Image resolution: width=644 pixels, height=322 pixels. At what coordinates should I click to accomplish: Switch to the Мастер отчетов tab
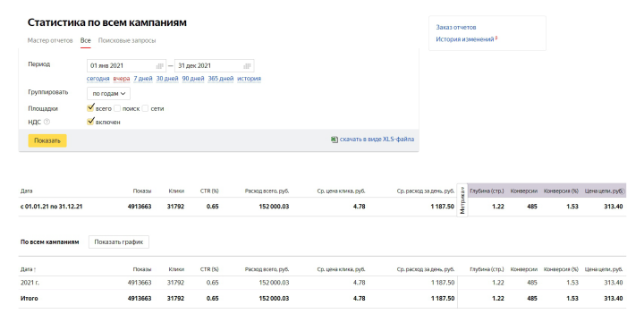[x=50, y=40]
